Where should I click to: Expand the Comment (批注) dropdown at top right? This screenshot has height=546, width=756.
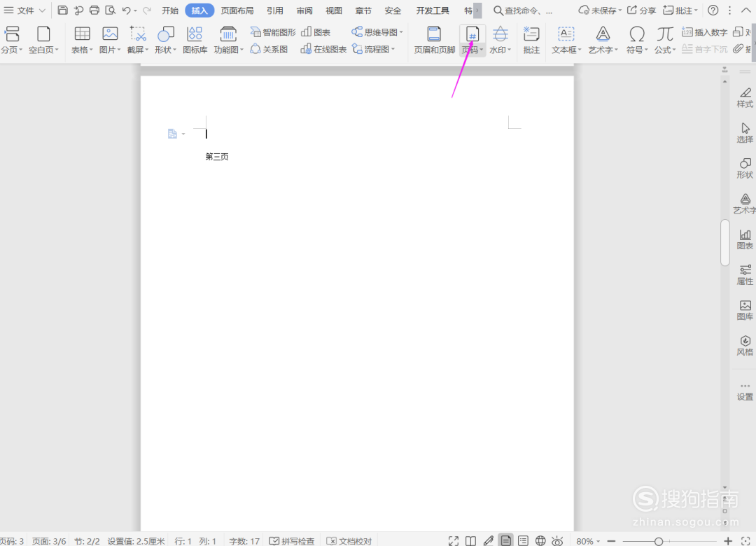pos(696,10)
